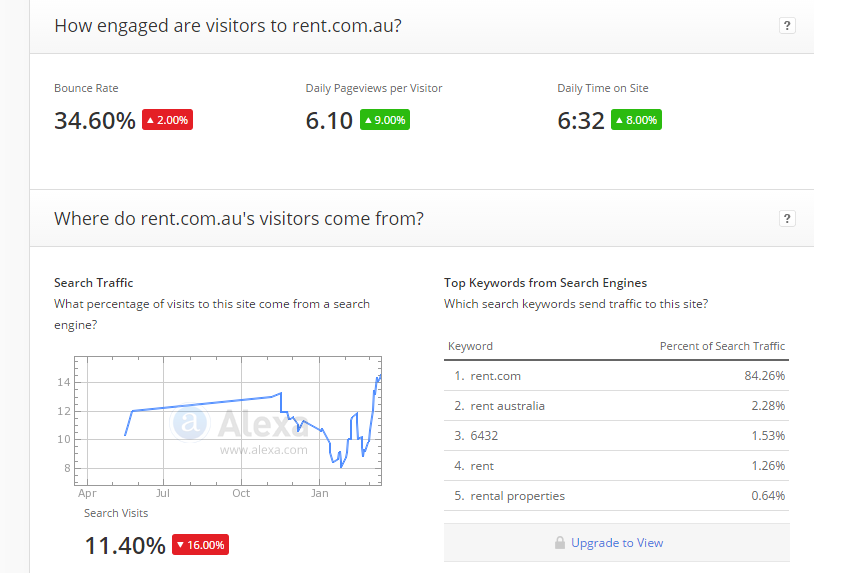Click the 16.00% search visits decrease badge
Screen dimensions: 850x573
[201, 545]
